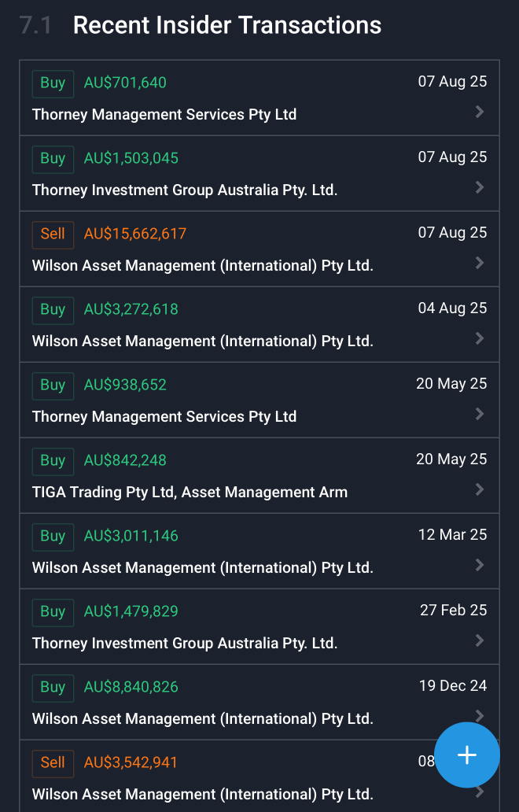Open chevron on TIGA Trading transaction row
This screenshot has width=519, height=812.
click(x=480, y=489)
